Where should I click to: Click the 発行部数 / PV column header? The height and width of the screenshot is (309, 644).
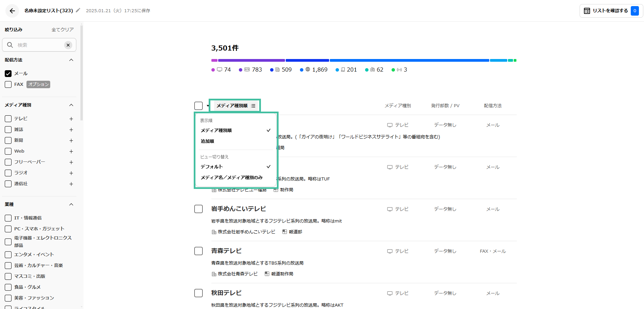(x=445, y=106)
